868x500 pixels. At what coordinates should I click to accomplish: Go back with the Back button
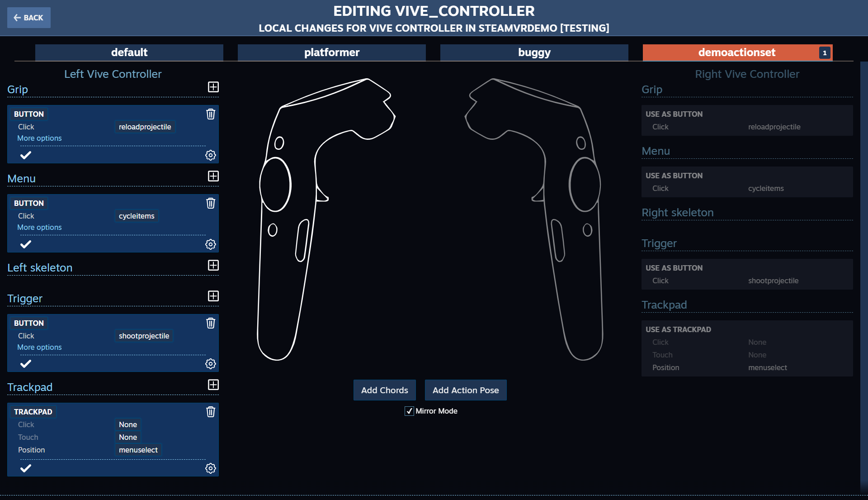pyautogui.click(x=29, y=18)
